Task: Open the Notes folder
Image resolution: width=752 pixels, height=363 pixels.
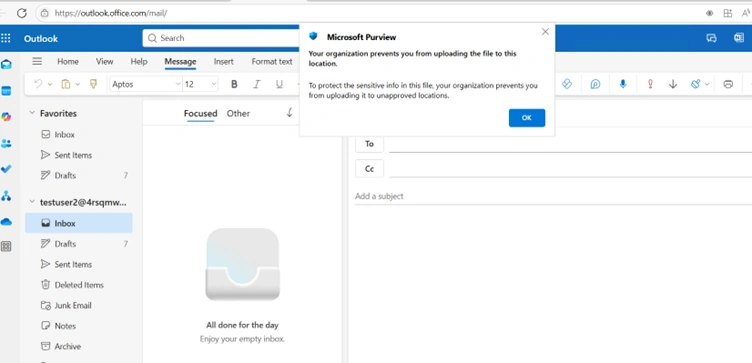Action: (79, 326)
